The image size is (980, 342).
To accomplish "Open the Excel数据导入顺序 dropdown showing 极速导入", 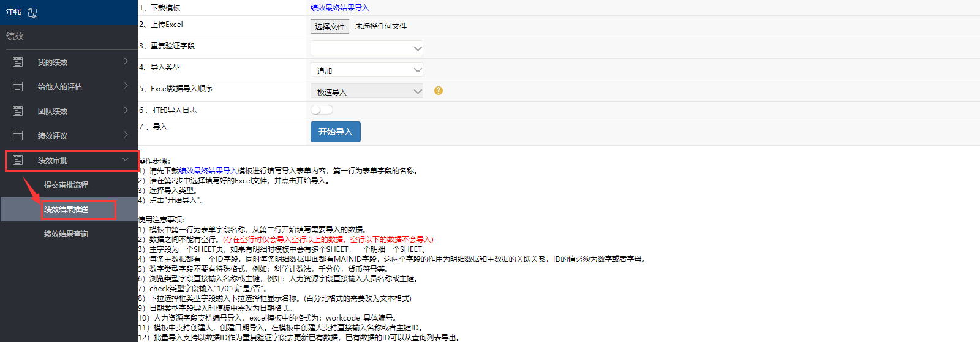I will (x=366, y=92).
